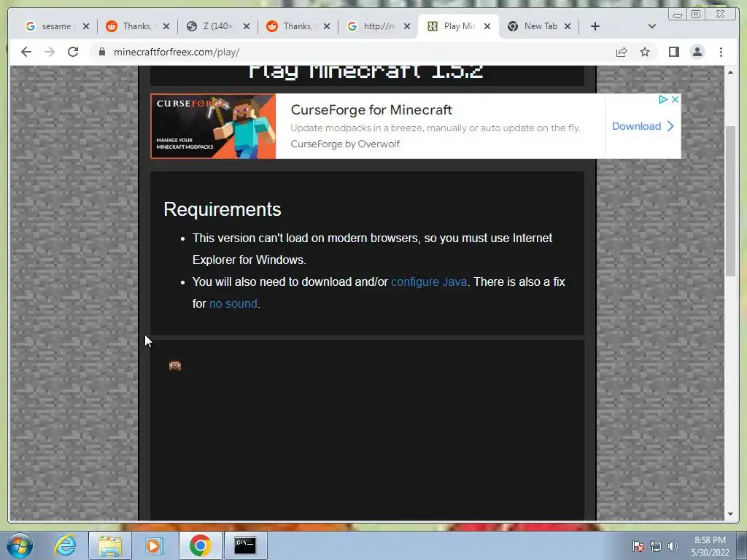Bookmark this page with star icon
This screenshot has height=560, width=747.
[x=645, y=52]
